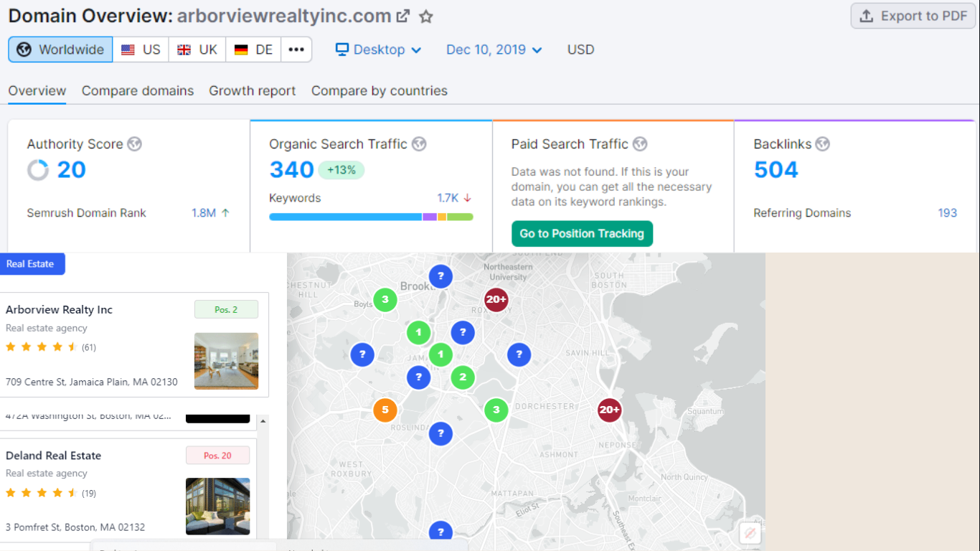
Task: Click the crossed-out map control icon
Action: point(750,533)
